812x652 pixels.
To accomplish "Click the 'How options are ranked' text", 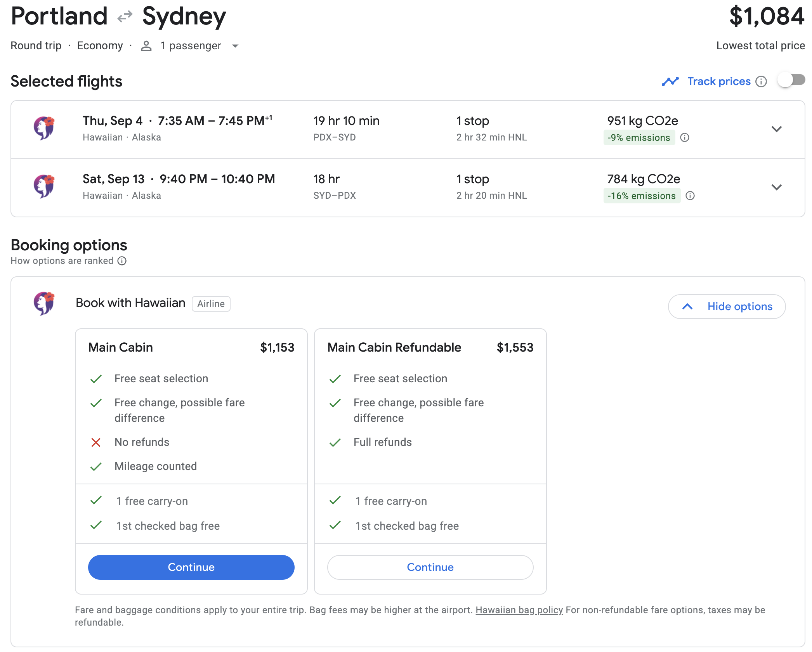I will (62, 261).
